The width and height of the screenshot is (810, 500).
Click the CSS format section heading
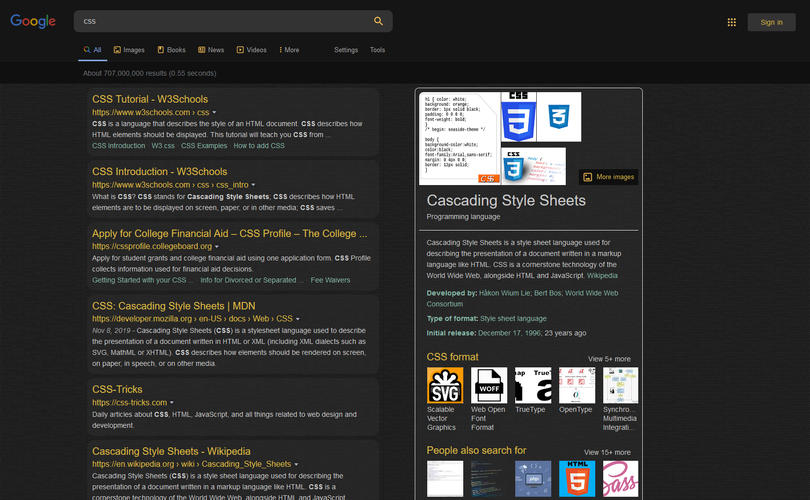pos(453,357)
